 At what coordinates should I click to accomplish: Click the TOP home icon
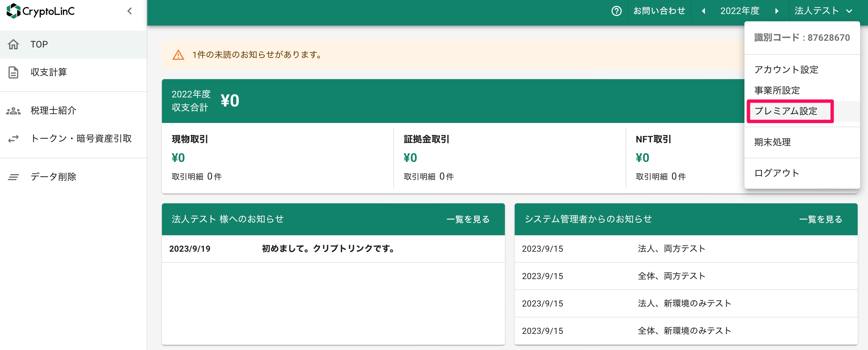(13, 44)
